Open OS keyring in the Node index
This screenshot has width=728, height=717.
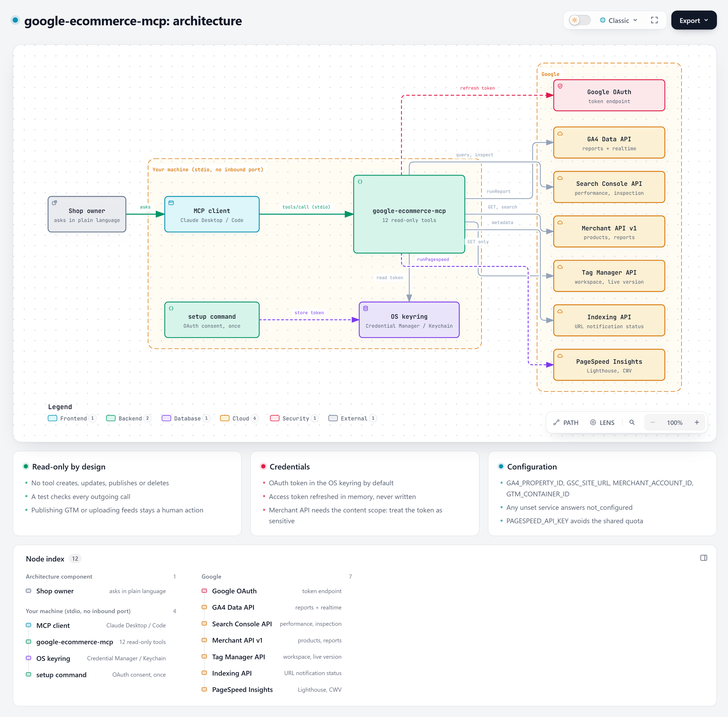[96, 658]
